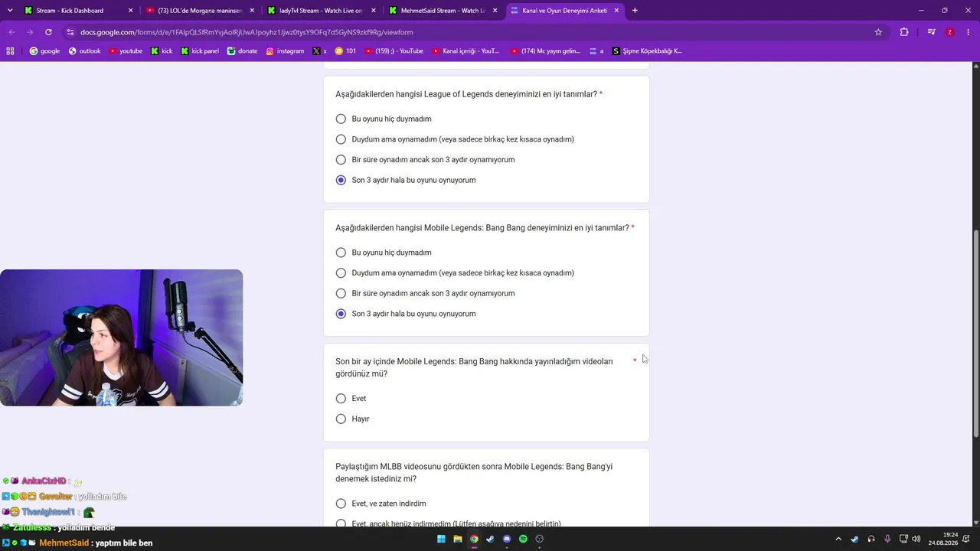This screenshot has width=980, height=551.
Task: Select Mobile Legends 'Son 3 aydır' option
Action: [x=341, y=314]
